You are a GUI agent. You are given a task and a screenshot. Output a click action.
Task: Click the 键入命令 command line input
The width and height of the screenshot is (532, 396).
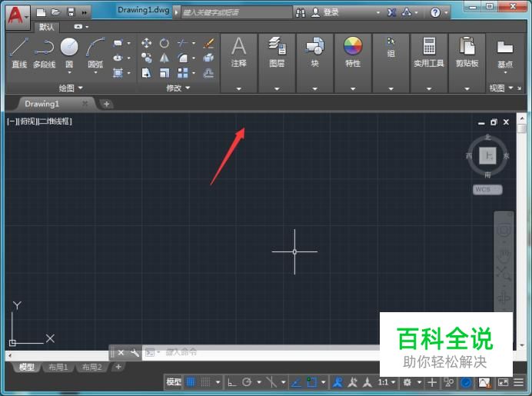[231, 352]
